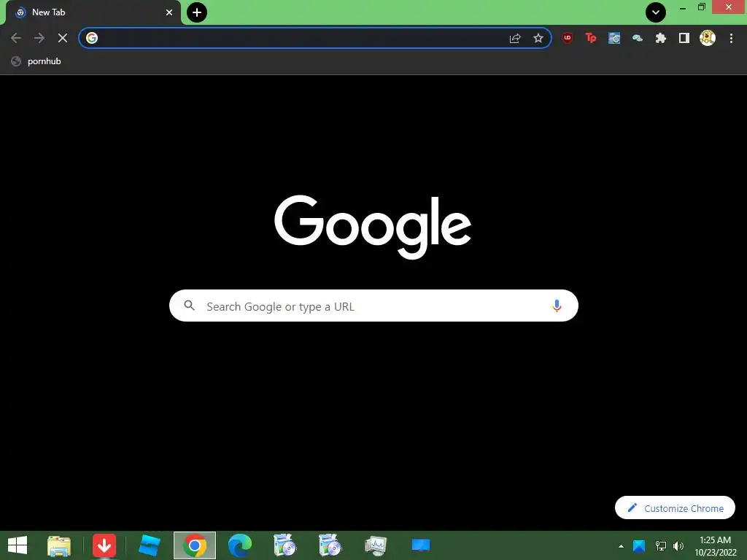Open the bookmark in the bookmarks bar

[36, 61]
